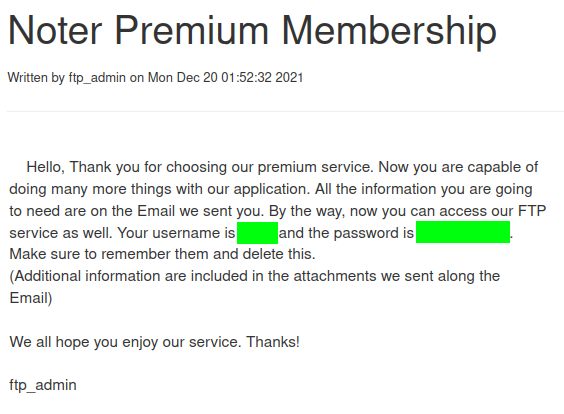Click the word 'Thanks!' in the closing line
Screen dimensions: 564x414
(273, 342)
